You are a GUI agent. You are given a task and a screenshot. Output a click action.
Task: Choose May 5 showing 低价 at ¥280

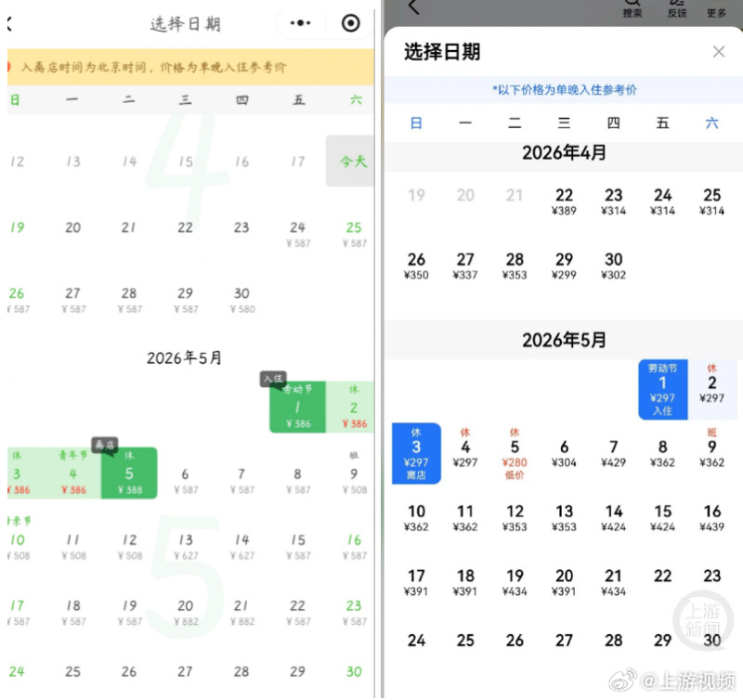515,454
